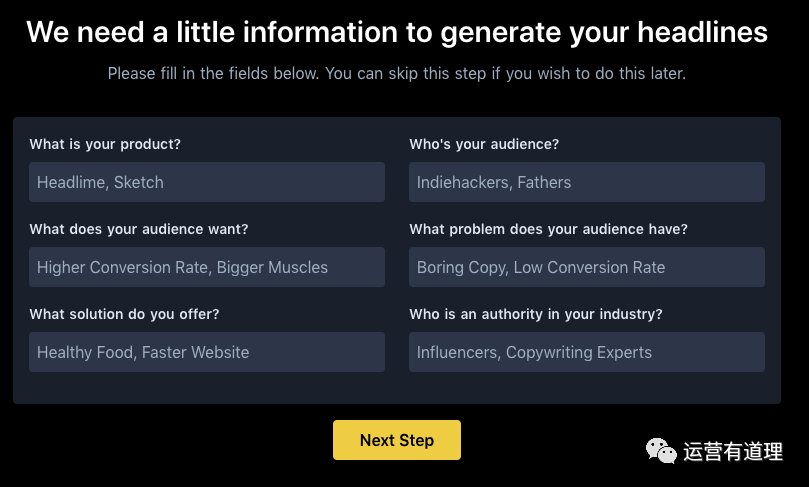Viewport: 809px width, 487px height.
Task: Click the 'What does your audience want?' field
Action: pyautogui.click(x=207, y=267)
